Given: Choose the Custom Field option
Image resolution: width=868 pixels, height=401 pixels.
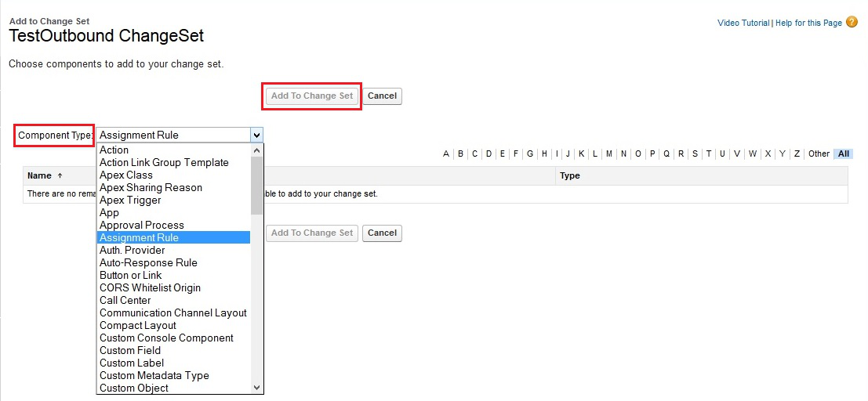Looking at the screenshot, I should pyautogui.click(x=130, y=350).
